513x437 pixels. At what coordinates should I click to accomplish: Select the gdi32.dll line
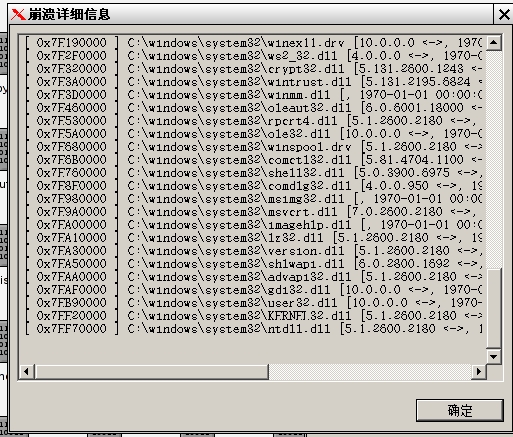253,290
